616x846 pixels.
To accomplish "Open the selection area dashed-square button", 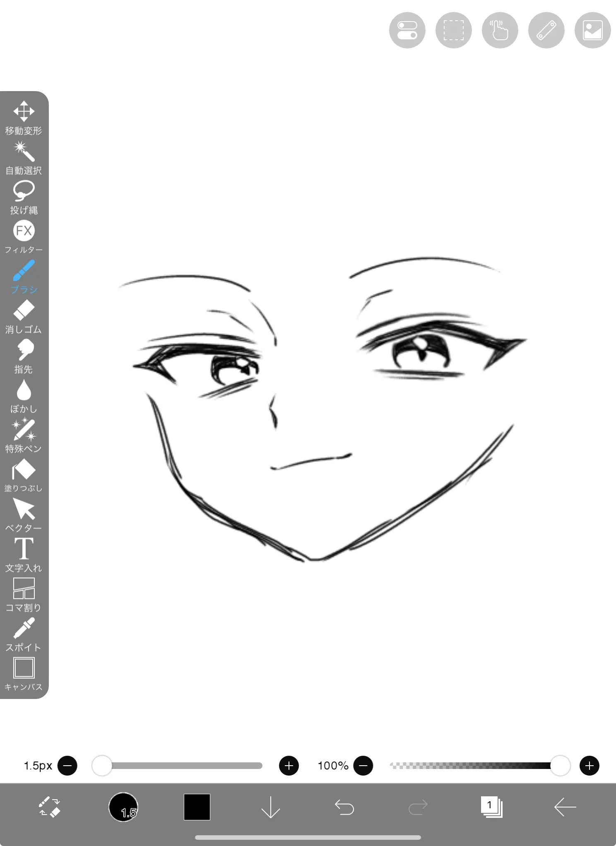I will [x=454, y=30].
